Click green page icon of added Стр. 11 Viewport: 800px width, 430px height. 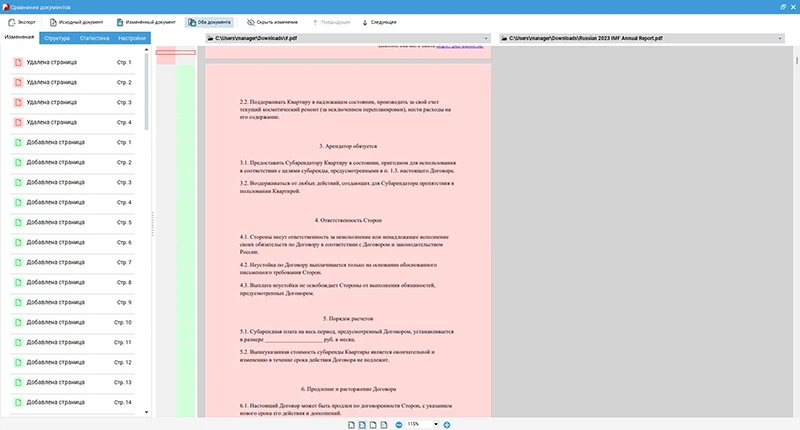(x=18, y=342)
